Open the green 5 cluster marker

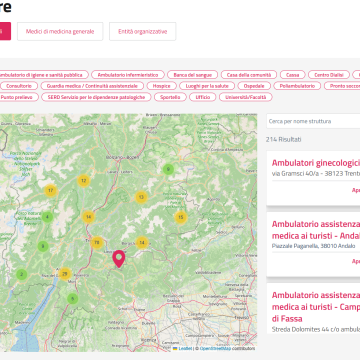point(73,298)
